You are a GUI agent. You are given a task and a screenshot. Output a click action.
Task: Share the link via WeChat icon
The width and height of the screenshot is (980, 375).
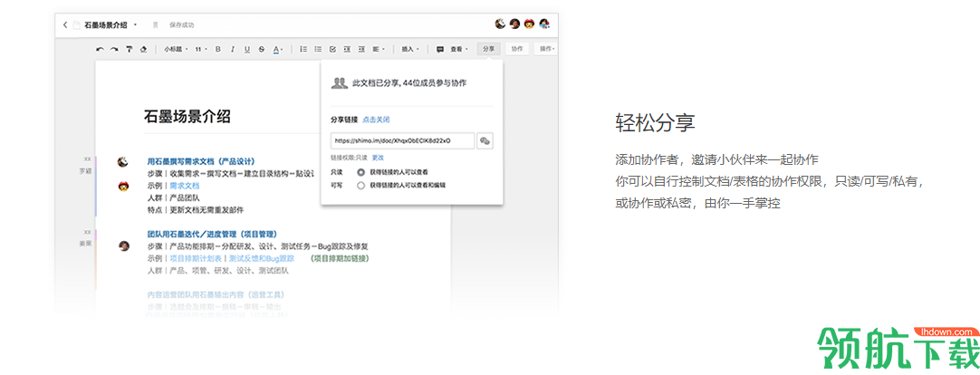point(485,140)
